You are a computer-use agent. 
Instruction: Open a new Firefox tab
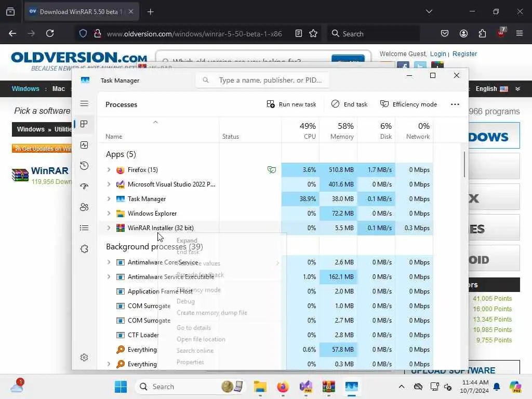pyautogui.click(x=150, y=12)
